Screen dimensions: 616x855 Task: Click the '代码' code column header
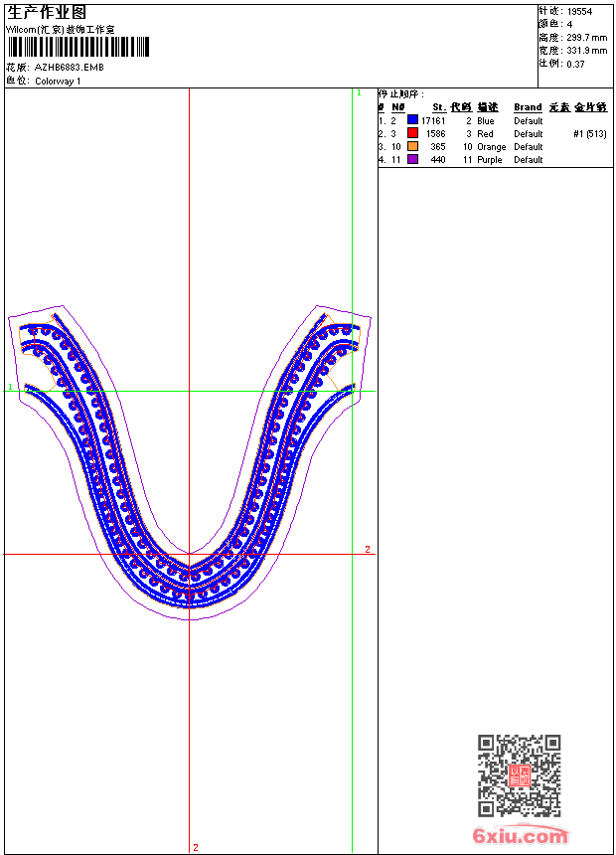pyautogui.click(x=460, y=107)
